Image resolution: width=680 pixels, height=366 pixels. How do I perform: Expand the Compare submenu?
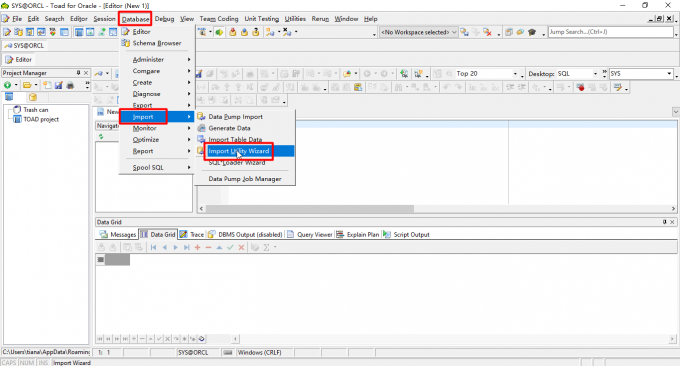click(157, 71)
